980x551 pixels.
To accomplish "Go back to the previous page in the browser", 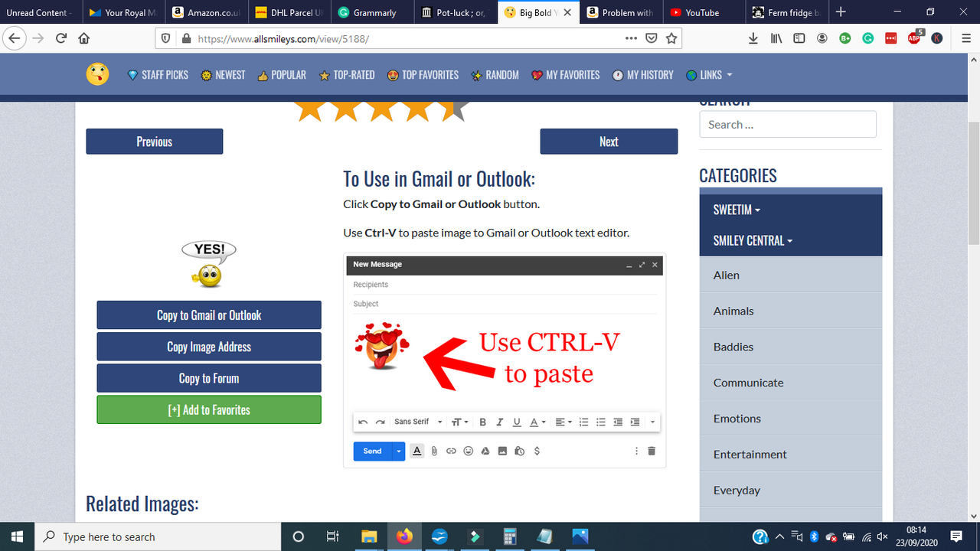I will (15, 38).
